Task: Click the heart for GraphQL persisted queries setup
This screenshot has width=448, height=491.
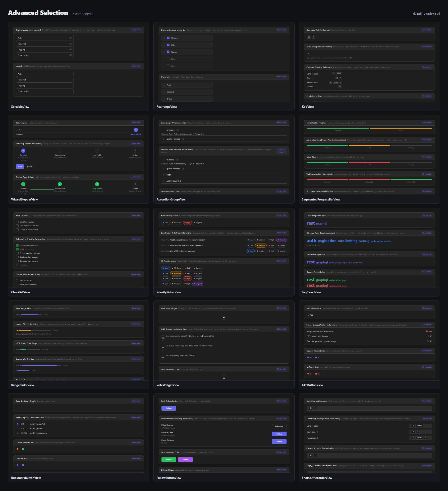Action: click(428, 341)
